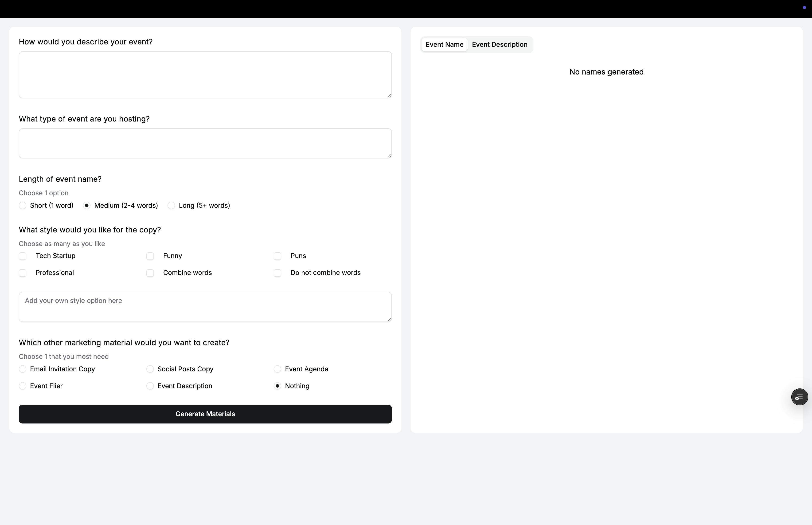
Task: Click the custom style option field
Action: [x=205, y=307]
